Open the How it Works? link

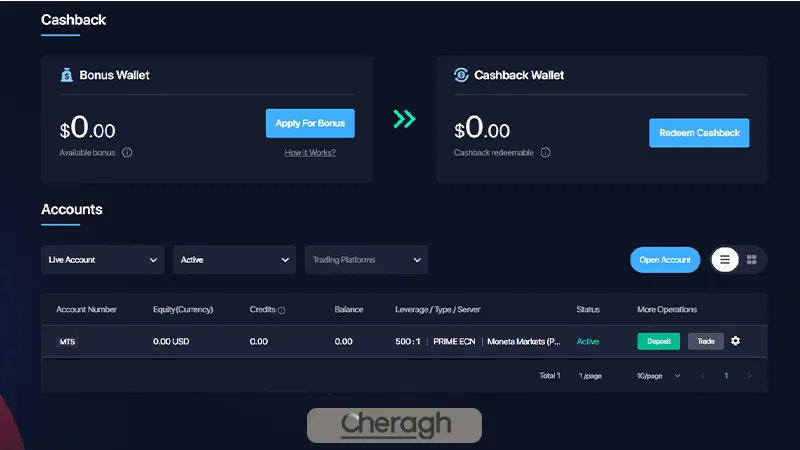pos(310,153)
